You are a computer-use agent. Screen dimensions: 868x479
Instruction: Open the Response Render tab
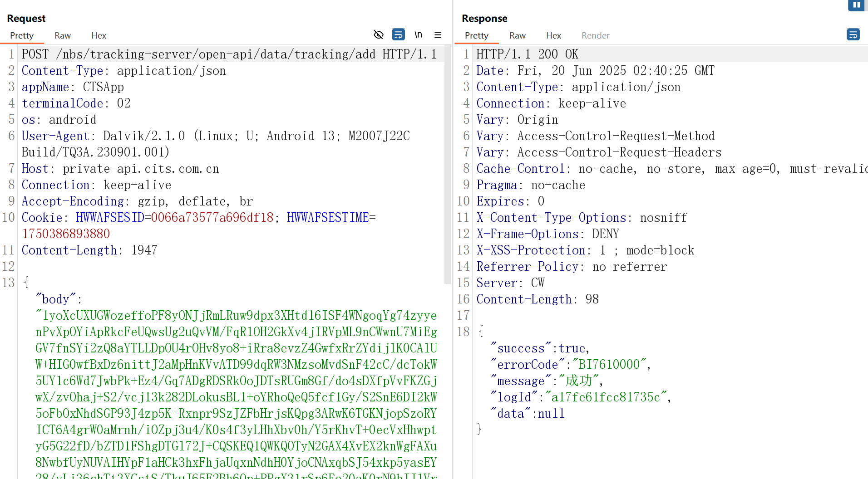tap(595, 36)
